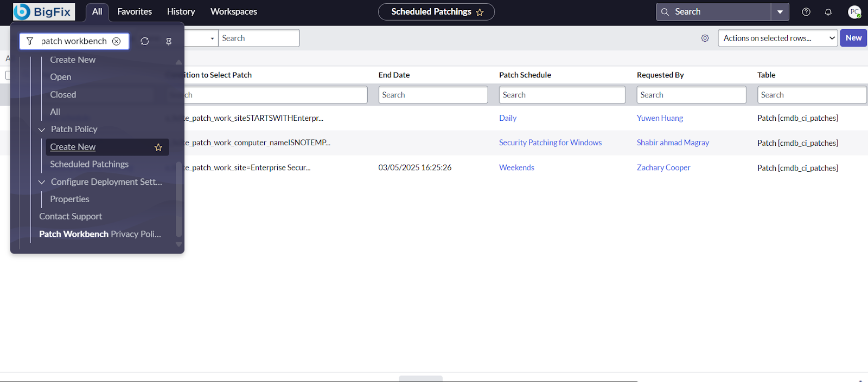Open the user profile avatar

click(854, 12)
